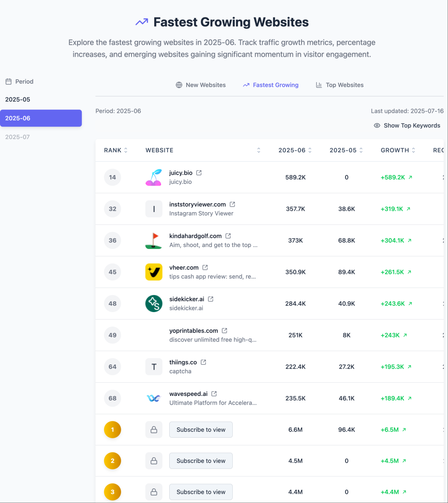
Task: Click growth value +243.6K
Action: [393, 303]
